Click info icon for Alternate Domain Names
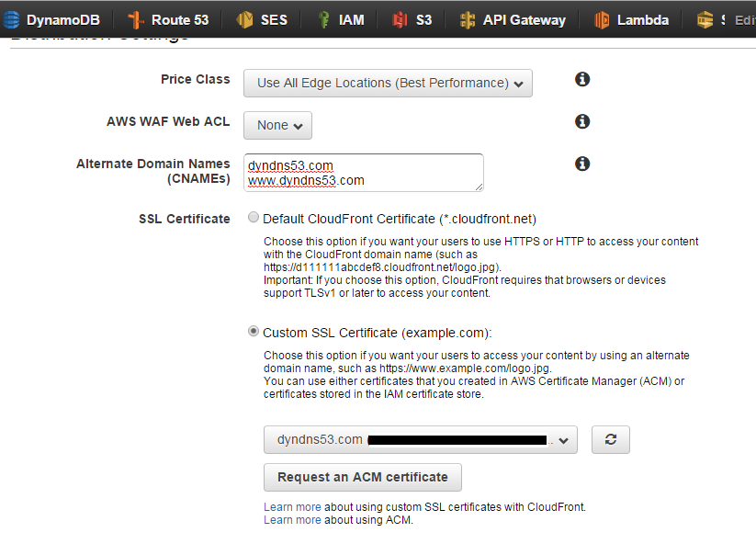Screen dimensions: 756x555 point(581,164)
